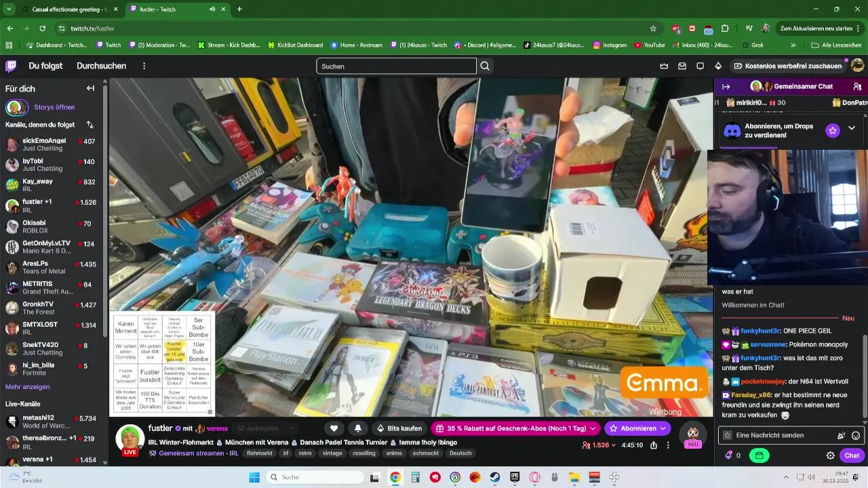The image size is (868, 488).
Task: Click the share stream icon
Action: point(654,445)
